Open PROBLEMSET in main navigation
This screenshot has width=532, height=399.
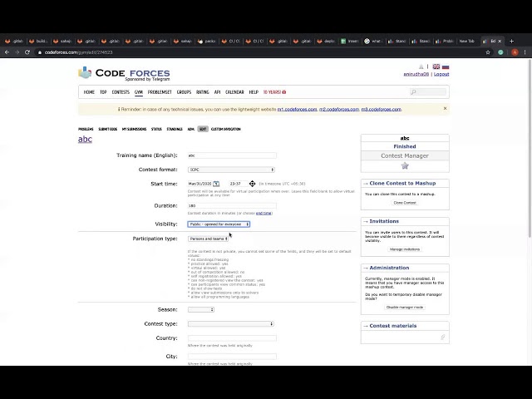(x=160, y=92)
